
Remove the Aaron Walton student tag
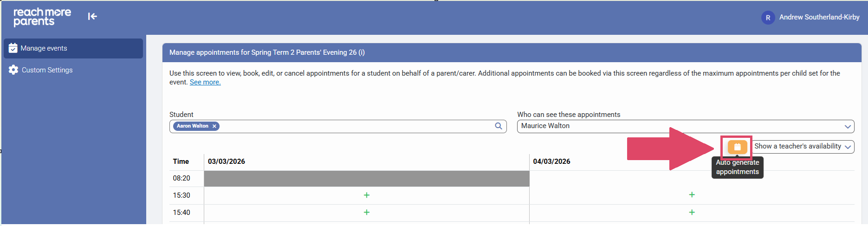tap(214, 126)
